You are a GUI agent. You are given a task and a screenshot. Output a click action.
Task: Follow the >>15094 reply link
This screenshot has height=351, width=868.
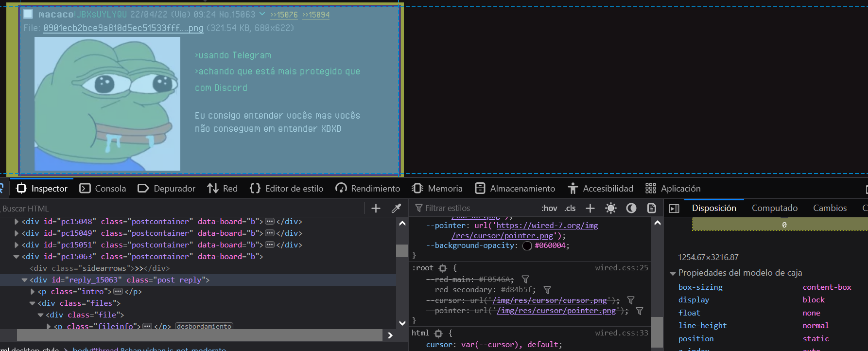316,15
